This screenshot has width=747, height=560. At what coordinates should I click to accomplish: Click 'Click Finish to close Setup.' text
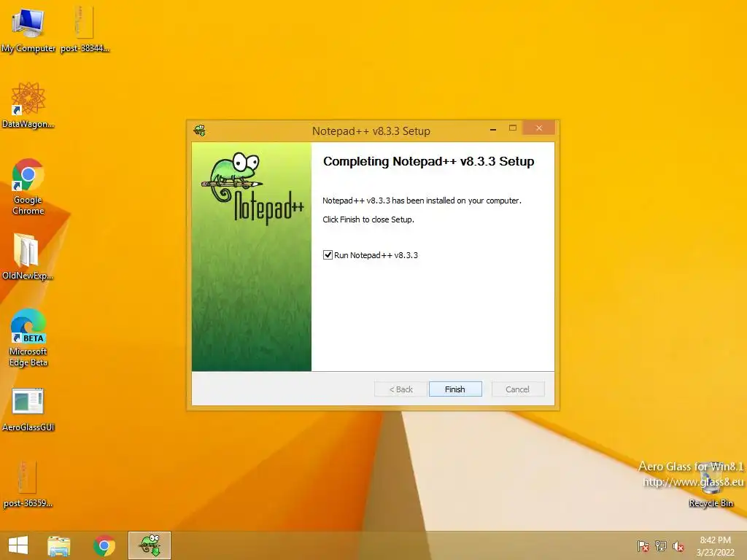pos(368,219)
